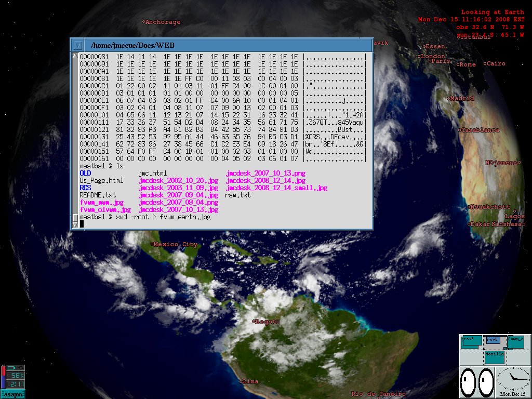Click the Rio de Janeiro label
Screen dimensions: 532x399
[x=378, y=394]
